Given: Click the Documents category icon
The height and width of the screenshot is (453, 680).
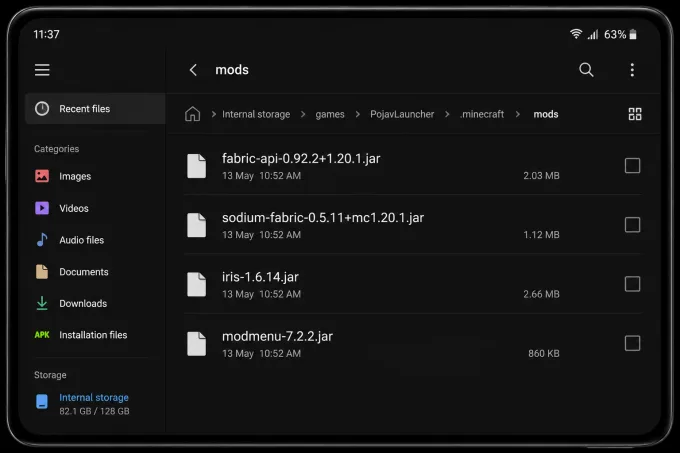Looking at the screenshot, I should tap(42, 272).
